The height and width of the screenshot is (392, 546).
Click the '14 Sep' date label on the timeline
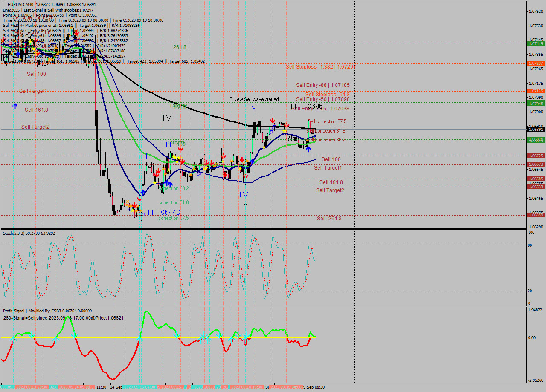pos(115,386)
